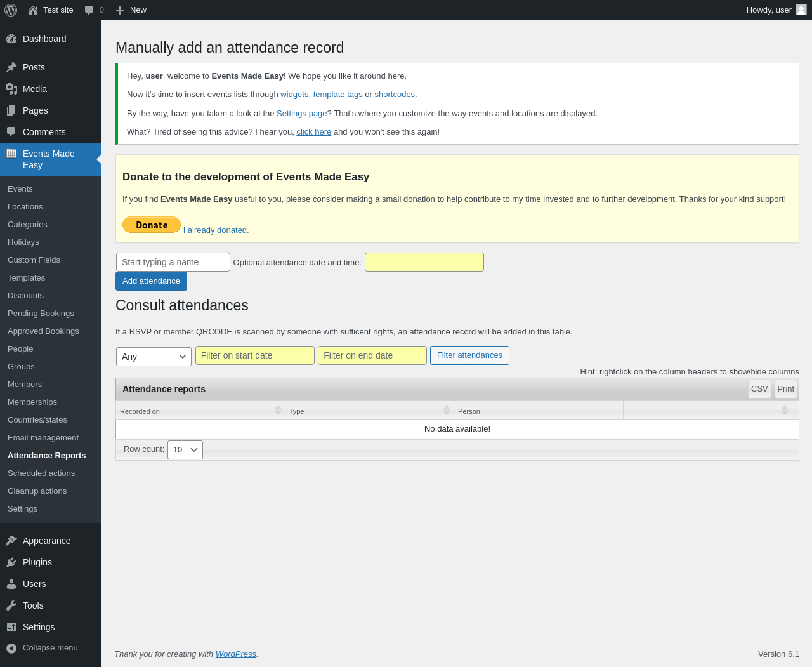Click the Filter on start date field

(255, 355)
